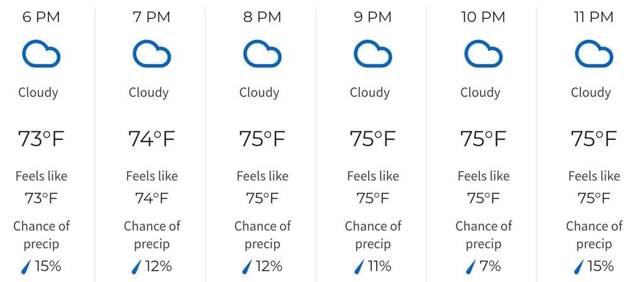The image size is (644, 282).
Task: Click the cloud icon for 11 PM
Action: 594,53
